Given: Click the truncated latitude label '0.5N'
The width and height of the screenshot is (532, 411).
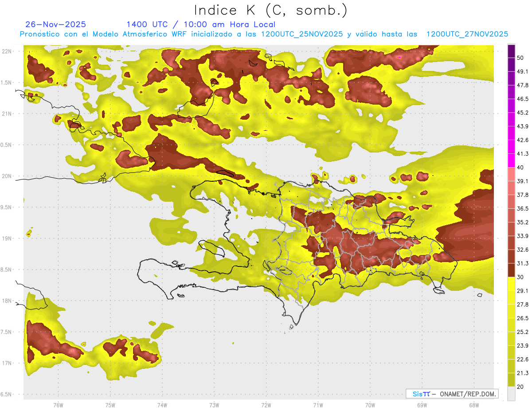Looking at the screenshot, I should click(x=6, y=145).
